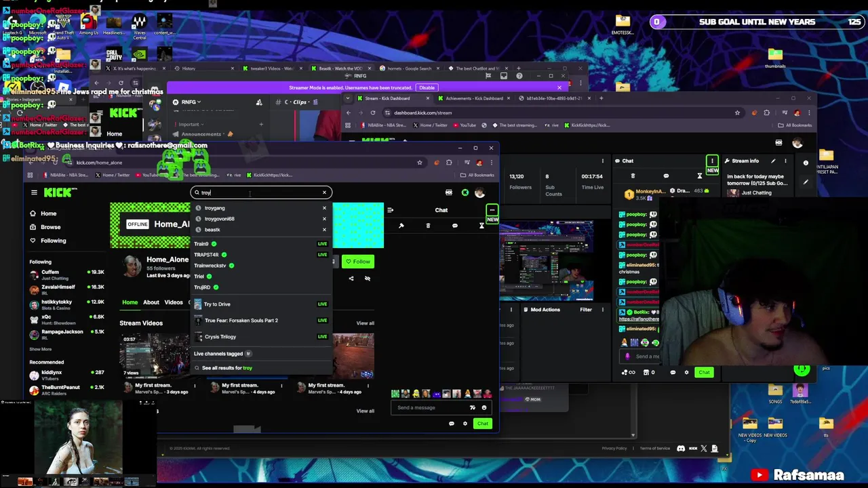
Task: Open All Bookmarks folder in front window
Action: pyautogui.click(x=477, y=176)
